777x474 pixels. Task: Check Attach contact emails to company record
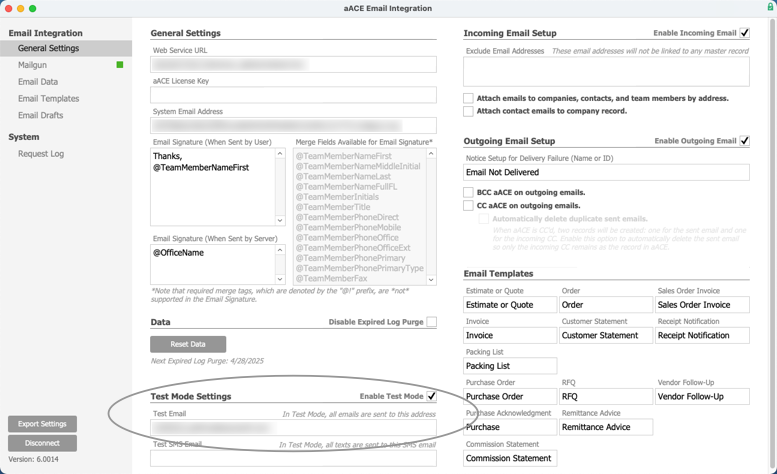pos(468,111)
